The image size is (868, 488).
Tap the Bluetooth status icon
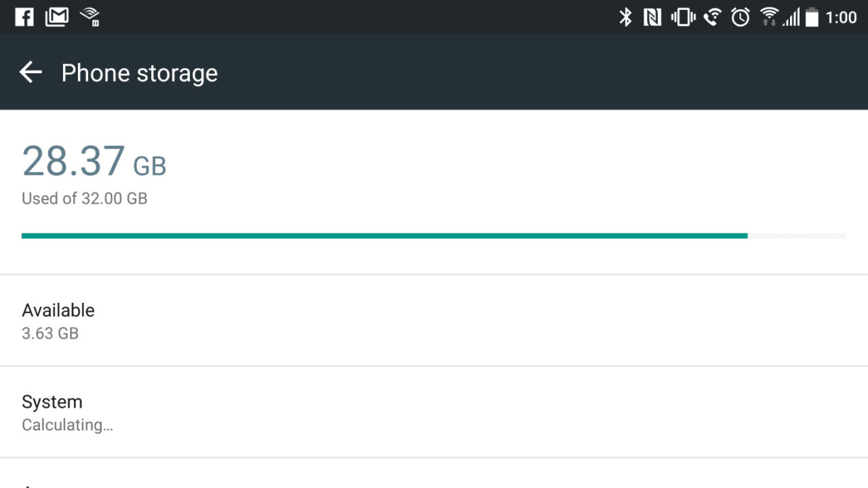point(625,17)
